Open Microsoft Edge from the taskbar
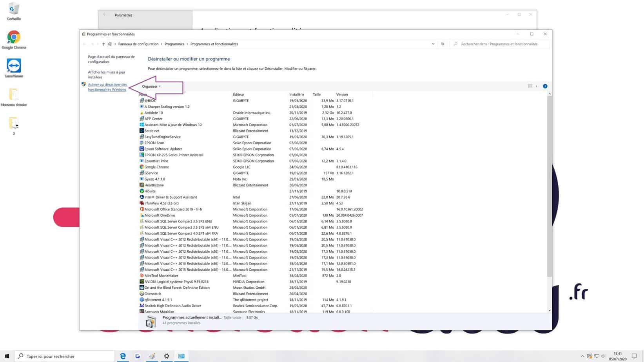 coord(123,356)
